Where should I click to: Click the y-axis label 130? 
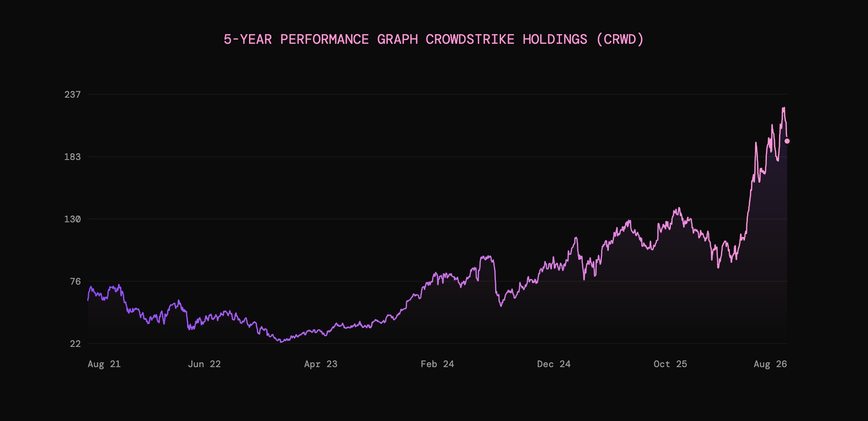pos(72,219)
